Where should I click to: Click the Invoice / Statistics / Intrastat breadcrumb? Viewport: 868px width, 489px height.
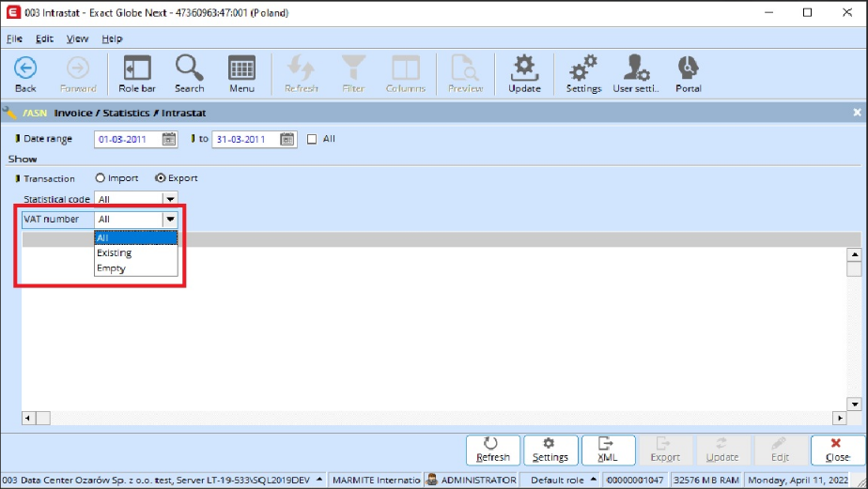coord(130,113)
